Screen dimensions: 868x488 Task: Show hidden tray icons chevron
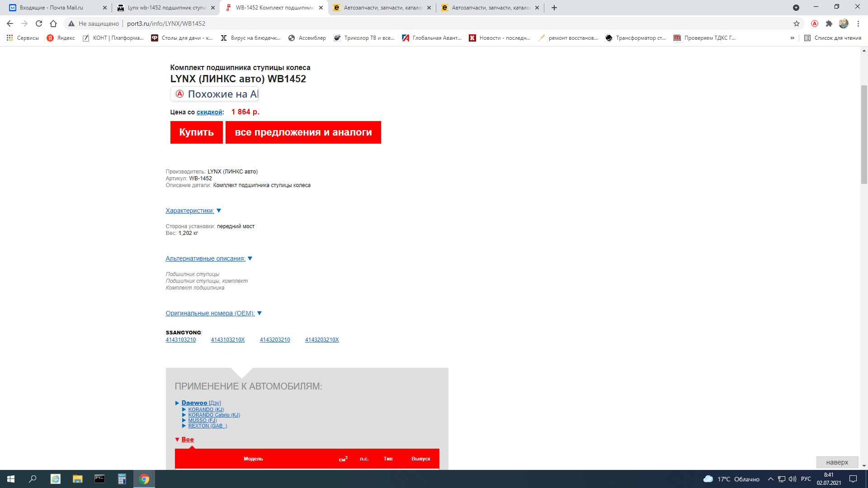click(771, 479)
